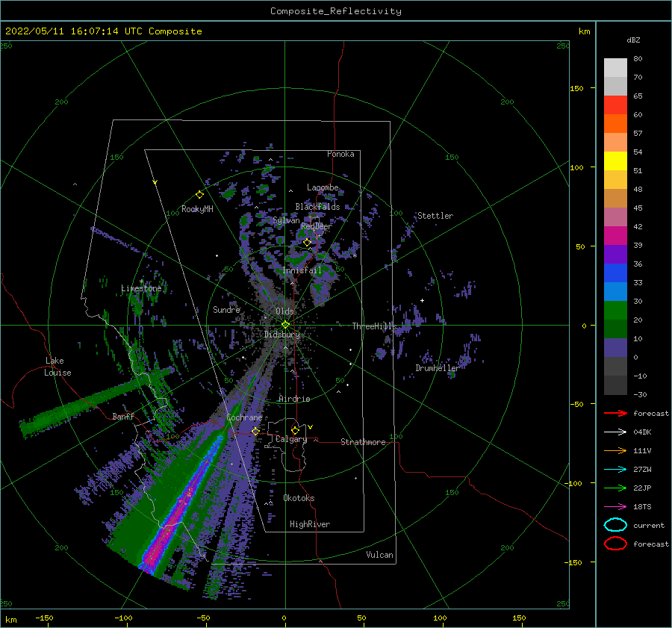Screen dimensions: 672x628
Task: Click the Sylvan label
Action: [x=286, y=220]
